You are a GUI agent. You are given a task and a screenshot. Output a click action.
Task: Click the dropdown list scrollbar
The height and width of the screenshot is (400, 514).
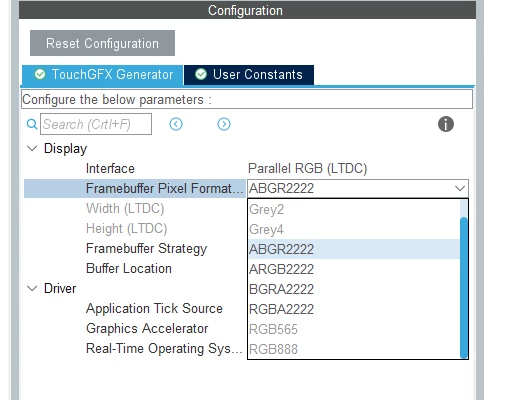tap(464, 287)
